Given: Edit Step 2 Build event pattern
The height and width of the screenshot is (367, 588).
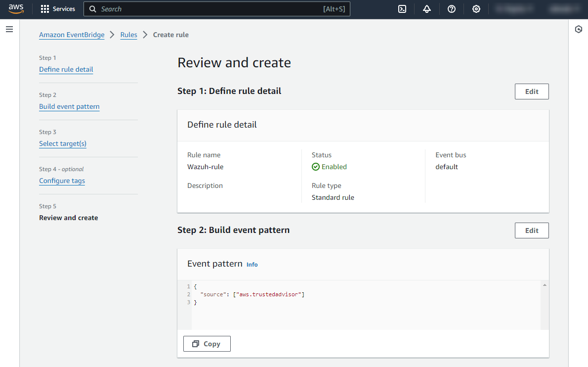Looking at the screenshot, I should [x=532, y=230].
